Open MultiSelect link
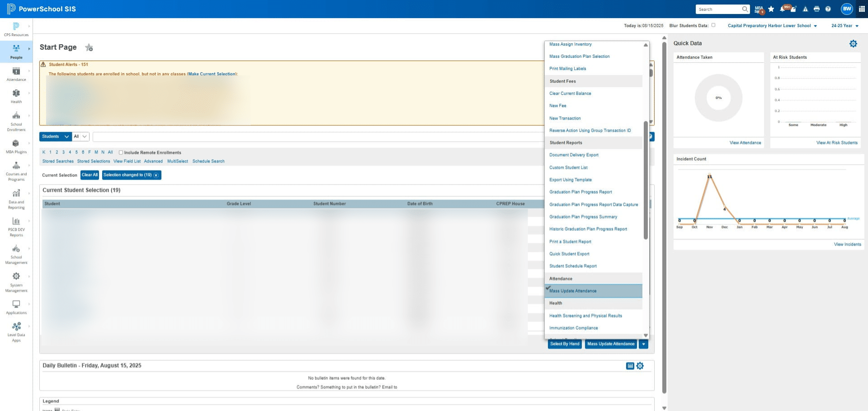Viewport: 868px width, 411px height. pos(178,161)
